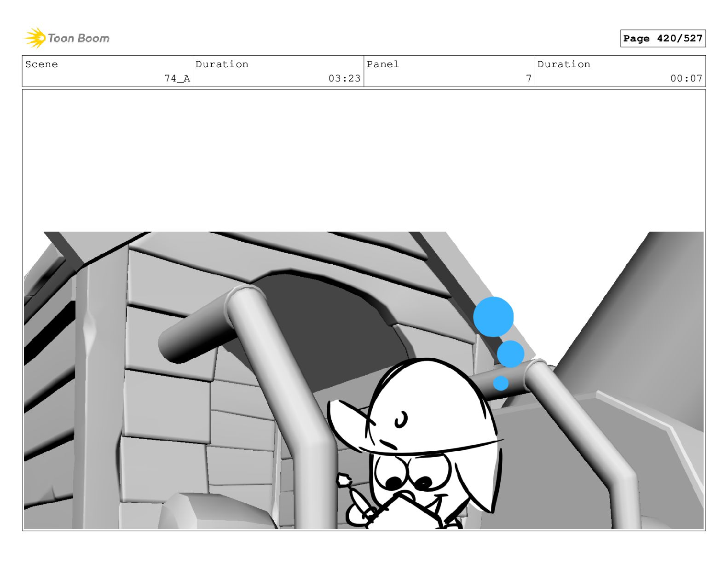Screen dimensions: 728x564
Task: Select the 'Panel' header text
Action: pos(382,64)
